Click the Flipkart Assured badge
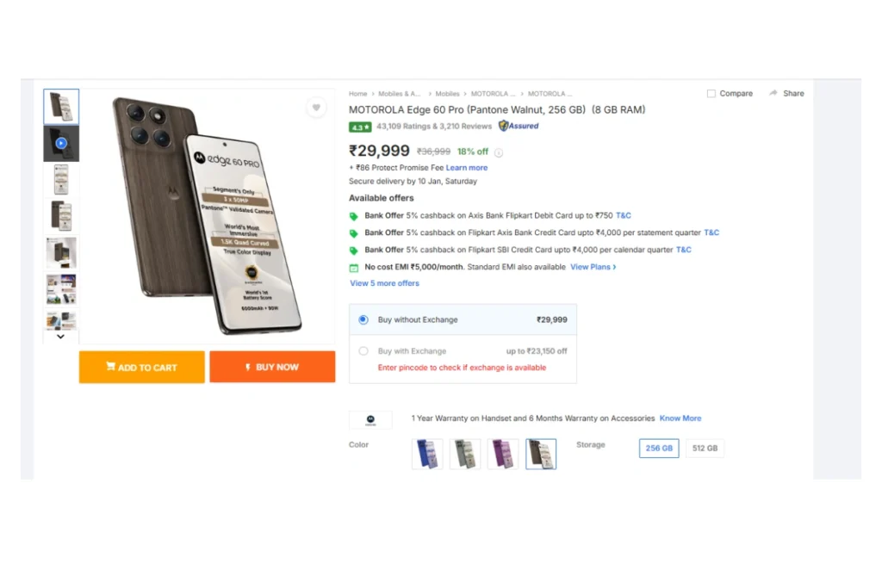 (x=519, y=126)
